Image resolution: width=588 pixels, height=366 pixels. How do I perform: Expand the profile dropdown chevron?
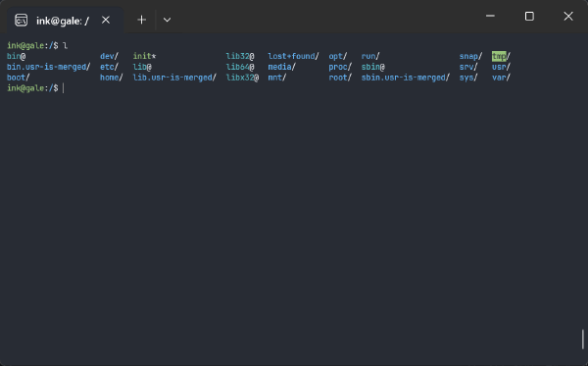[167, 20]
